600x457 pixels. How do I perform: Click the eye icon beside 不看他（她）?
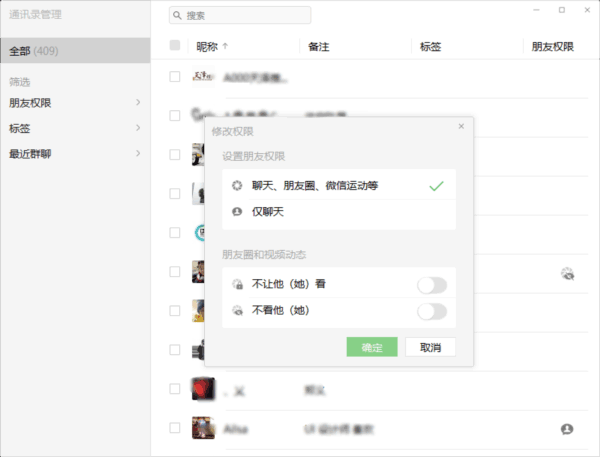[x=237, y=311]
